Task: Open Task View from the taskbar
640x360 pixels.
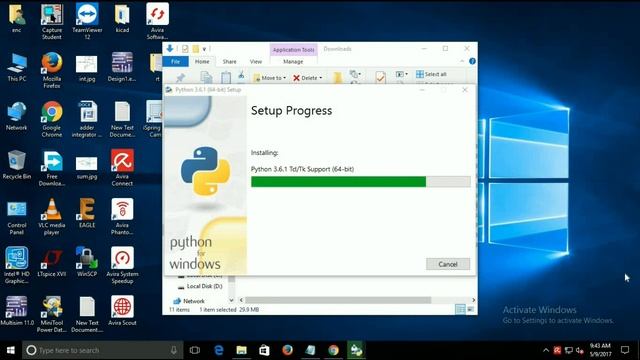Action: (x=195, y=350)
